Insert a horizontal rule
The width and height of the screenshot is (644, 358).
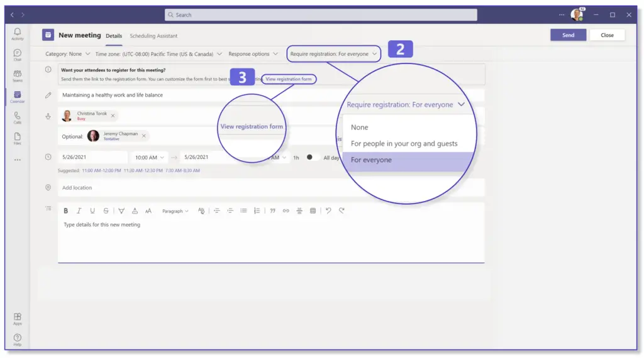pos(299,211)
